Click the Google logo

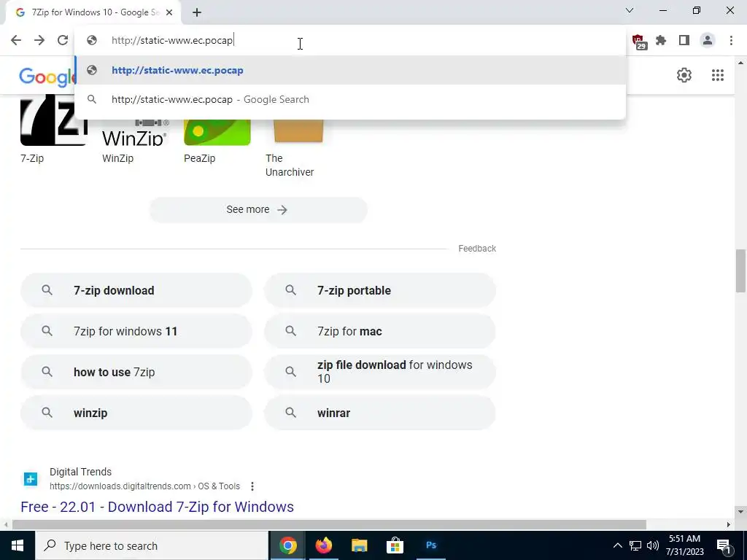[47, 77]
